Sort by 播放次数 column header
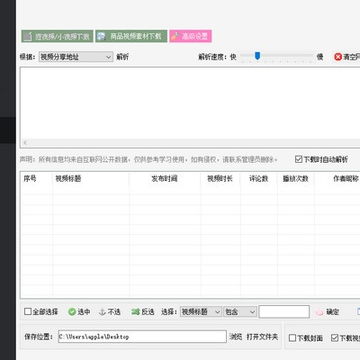This screenshot has width=360, height=360. click(296, 179)
